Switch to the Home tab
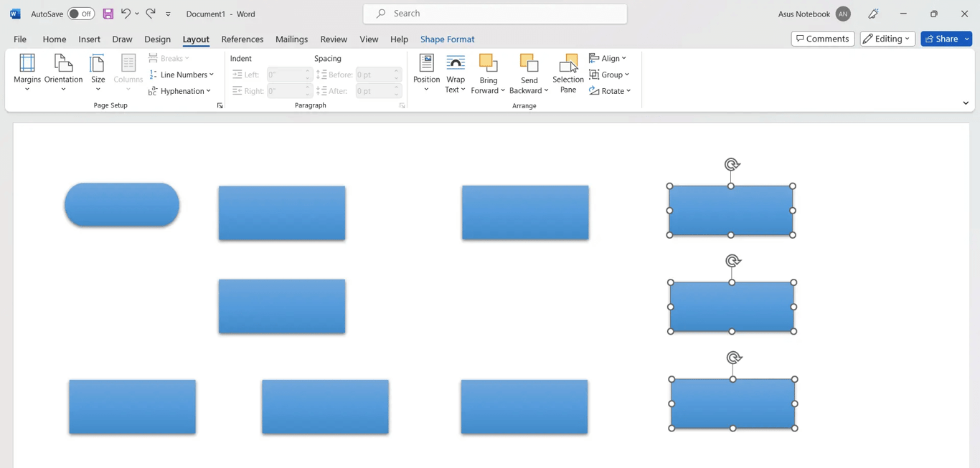980x468 pixels. point(55,39)
